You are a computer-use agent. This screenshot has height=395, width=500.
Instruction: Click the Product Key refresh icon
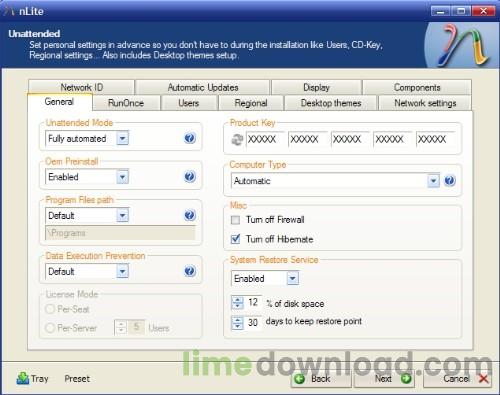(x=237, y=140)
